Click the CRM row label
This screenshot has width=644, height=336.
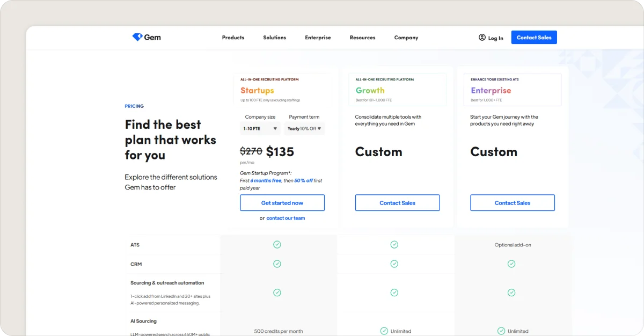pos(136,264)
